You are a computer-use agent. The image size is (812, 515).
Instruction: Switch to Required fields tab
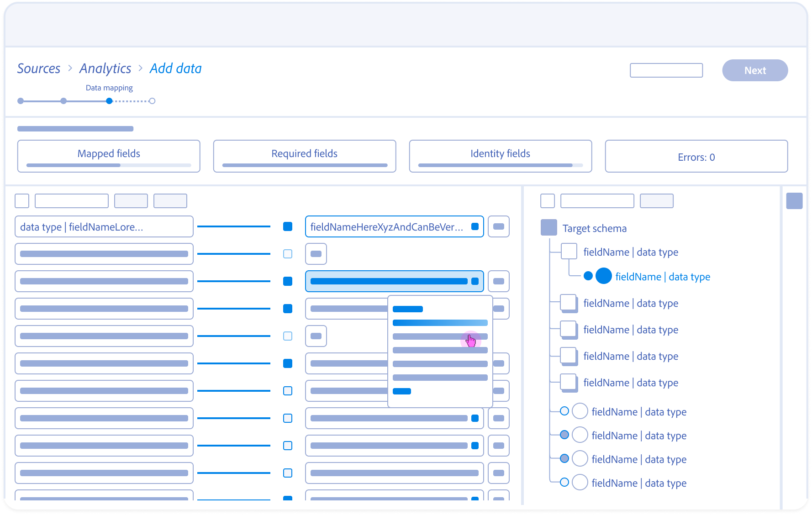[305, 156]
